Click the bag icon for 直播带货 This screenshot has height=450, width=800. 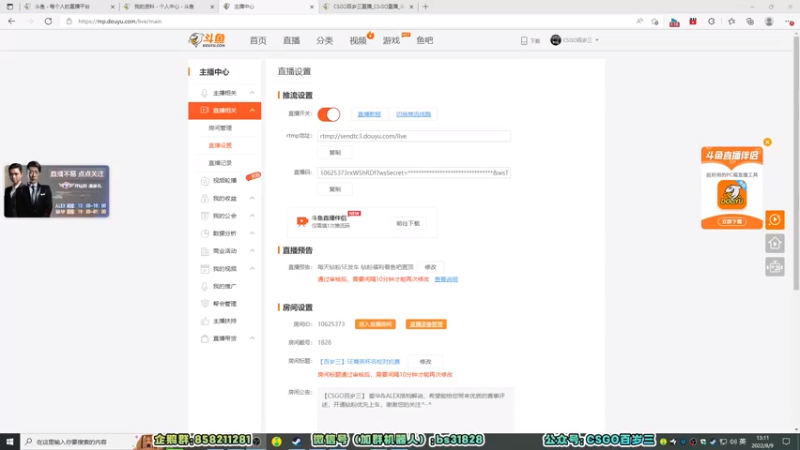coord(205,338)
